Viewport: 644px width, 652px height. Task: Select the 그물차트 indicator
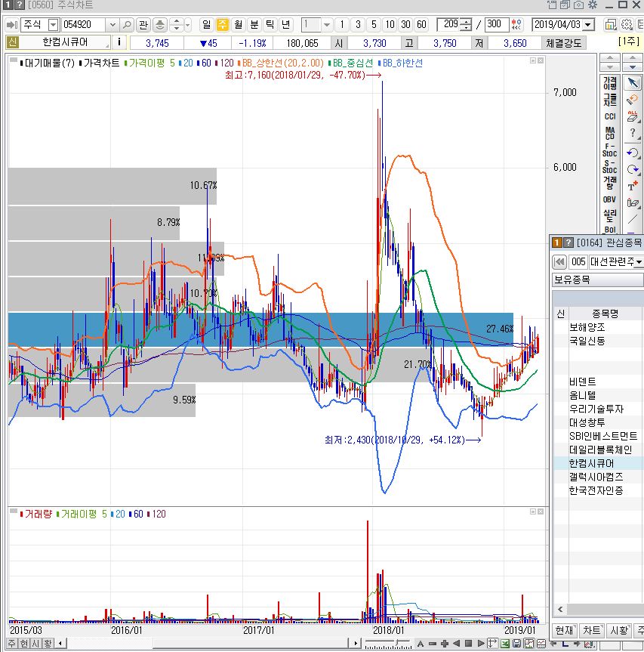point(609,100)
